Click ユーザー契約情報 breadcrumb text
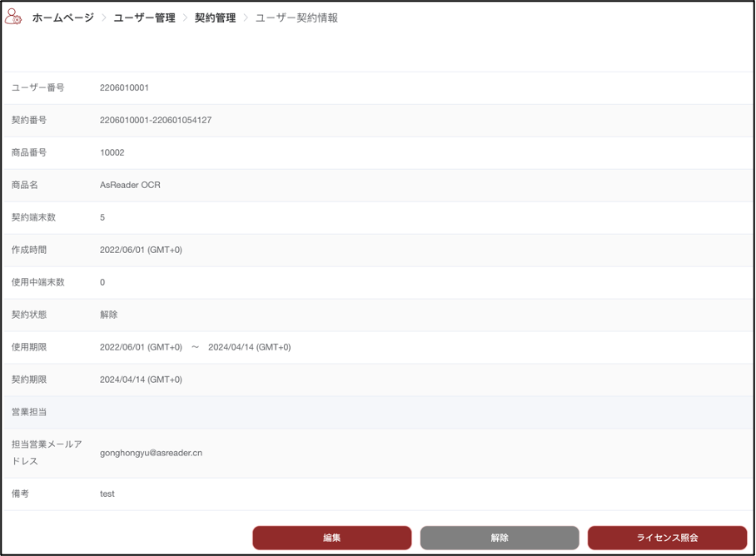Viewport: 756px width, 556px height. coord(296,17)
